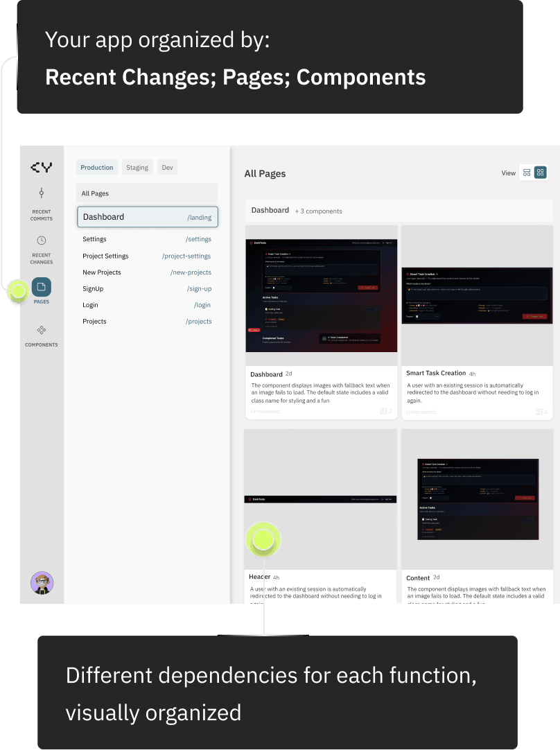Open Recent Changes via the clock icon
Viewport: 560px width, 750px height.
point(42,241)
